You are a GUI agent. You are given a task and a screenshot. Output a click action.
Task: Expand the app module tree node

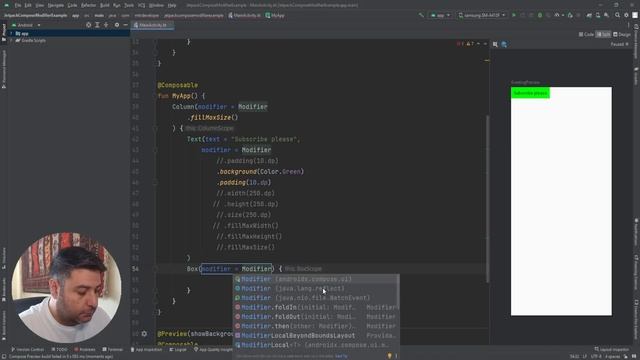[12, 33]
